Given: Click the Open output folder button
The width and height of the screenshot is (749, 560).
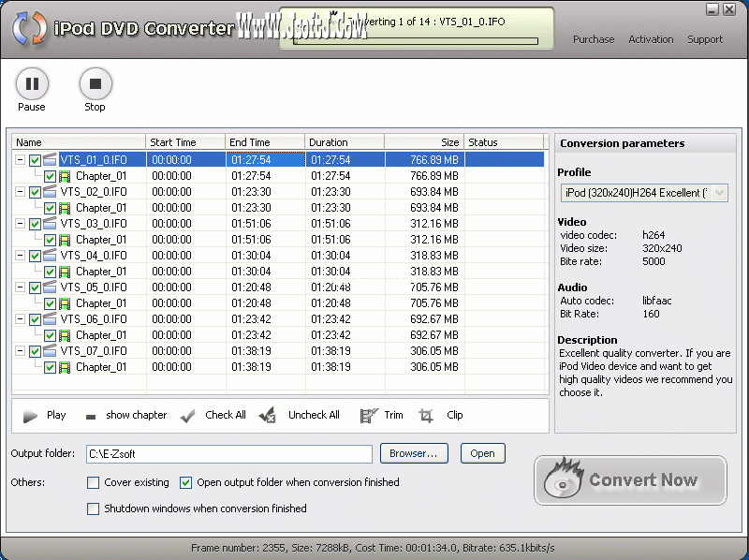Looking at the screenshot, I should click(x=482, y=453).
